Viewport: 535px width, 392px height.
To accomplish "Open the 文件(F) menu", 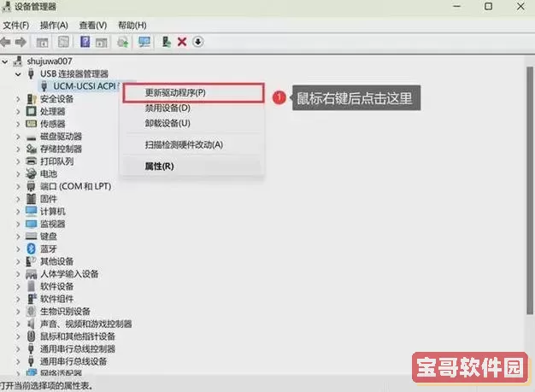I will point(16,25).
